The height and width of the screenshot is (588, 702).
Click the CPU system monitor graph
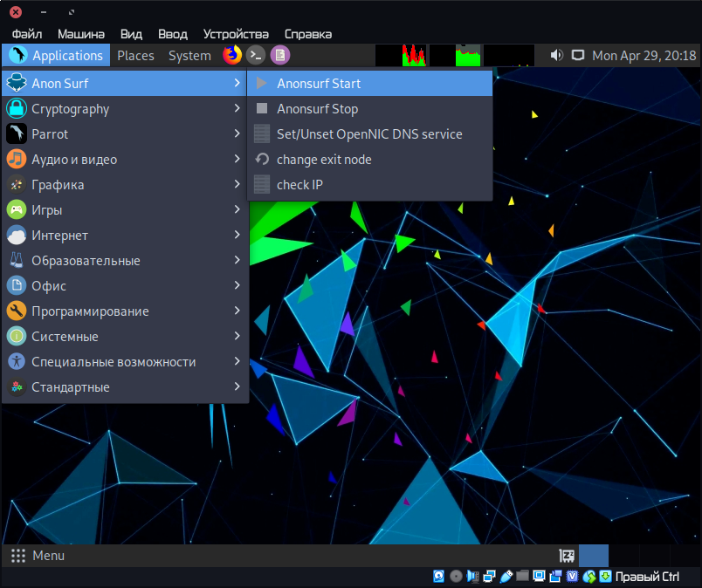401,56
